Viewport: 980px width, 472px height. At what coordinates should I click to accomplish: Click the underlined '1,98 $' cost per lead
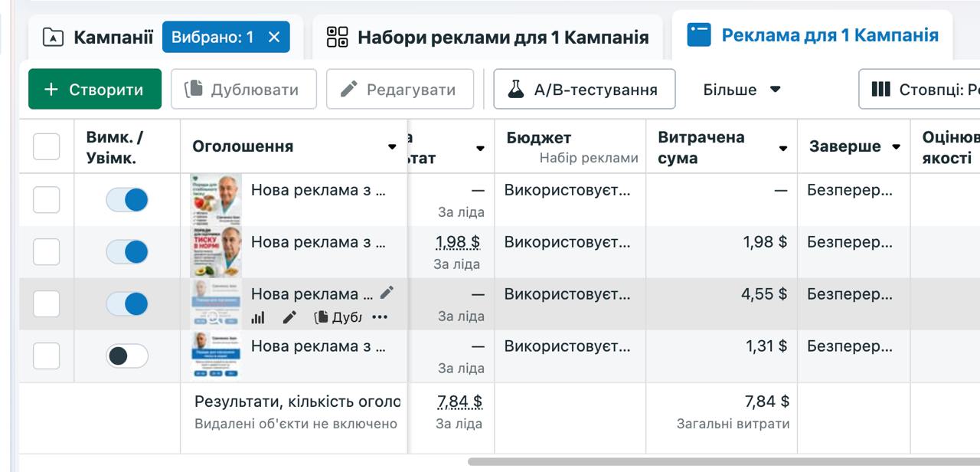pos(458,242)
